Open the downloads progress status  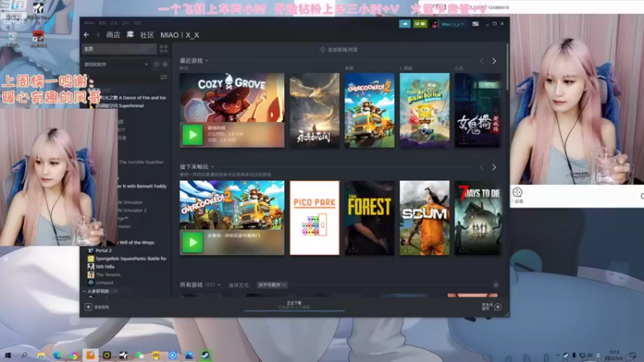pos(294,305)
